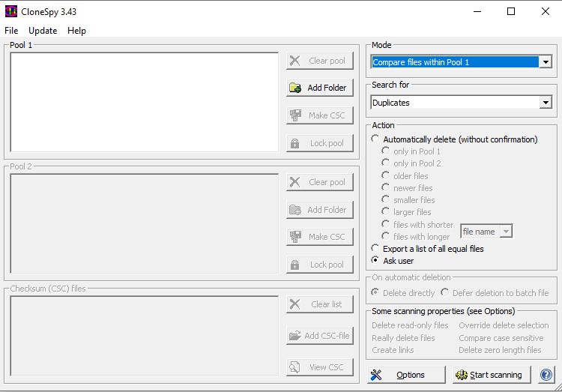Open the Help menu
This screenshot has width=562, height=392.
pos(76,31)
